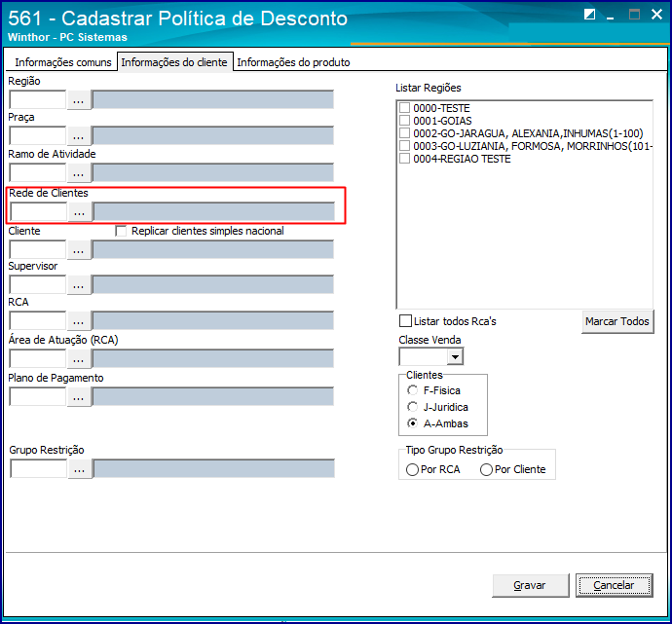
Task: Close the Cadastrar Política de Desconto window
Action: 656,15
